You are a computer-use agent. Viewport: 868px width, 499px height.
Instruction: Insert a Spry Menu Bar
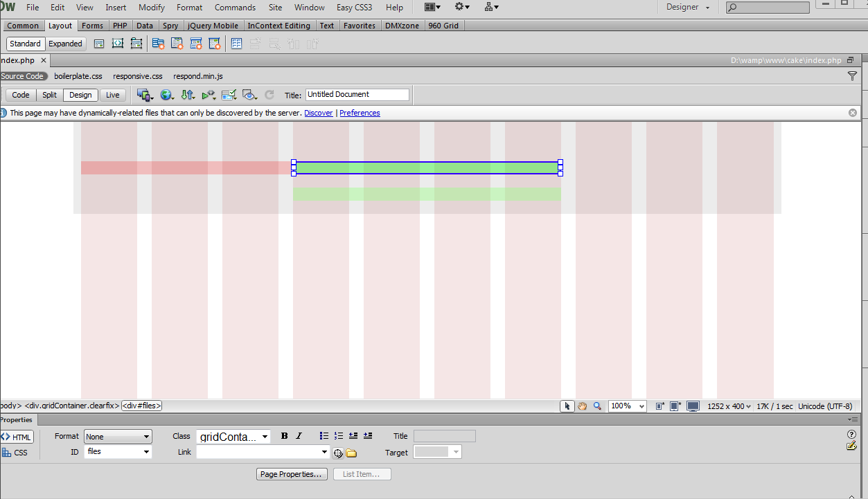[x=159, y=44]
